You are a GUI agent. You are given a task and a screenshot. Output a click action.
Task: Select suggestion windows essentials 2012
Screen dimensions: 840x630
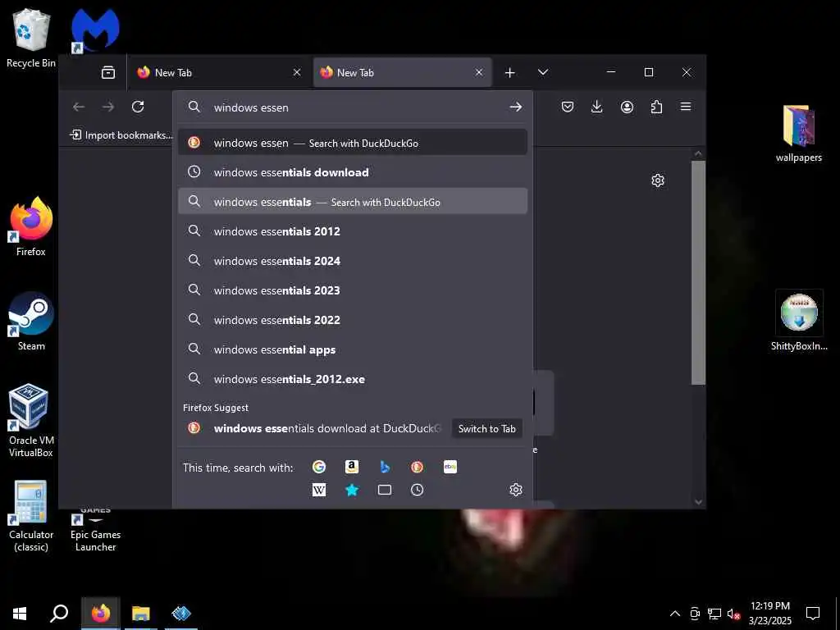(x=353, y=231)
